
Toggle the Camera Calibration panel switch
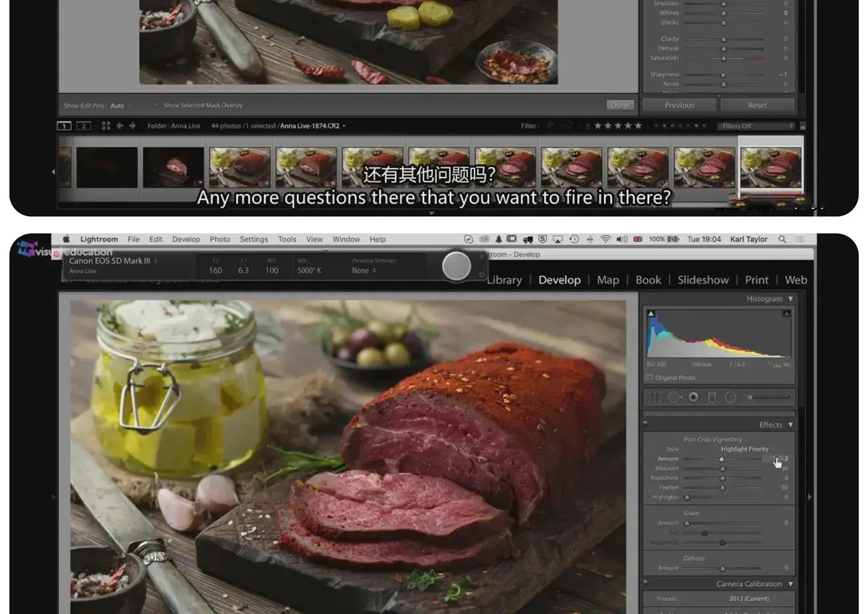pyautogui.click(x=645, y=582)
